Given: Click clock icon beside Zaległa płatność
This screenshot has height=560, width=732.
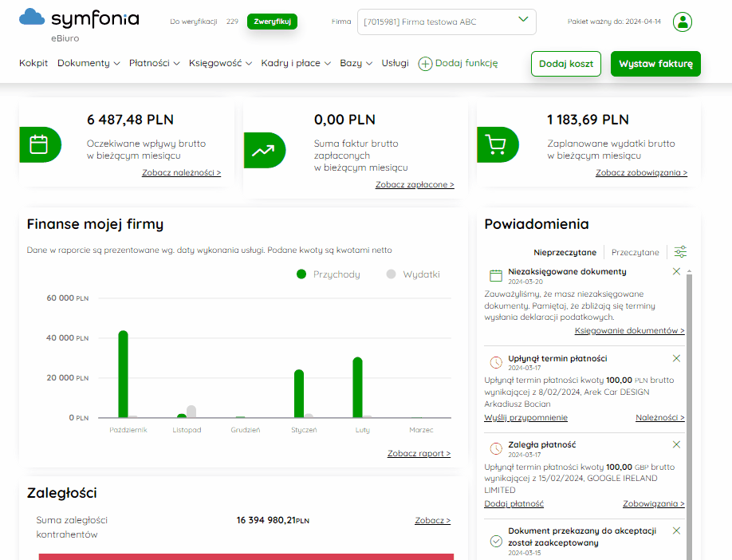Looking at the screenshot, I should pos(496,448).
